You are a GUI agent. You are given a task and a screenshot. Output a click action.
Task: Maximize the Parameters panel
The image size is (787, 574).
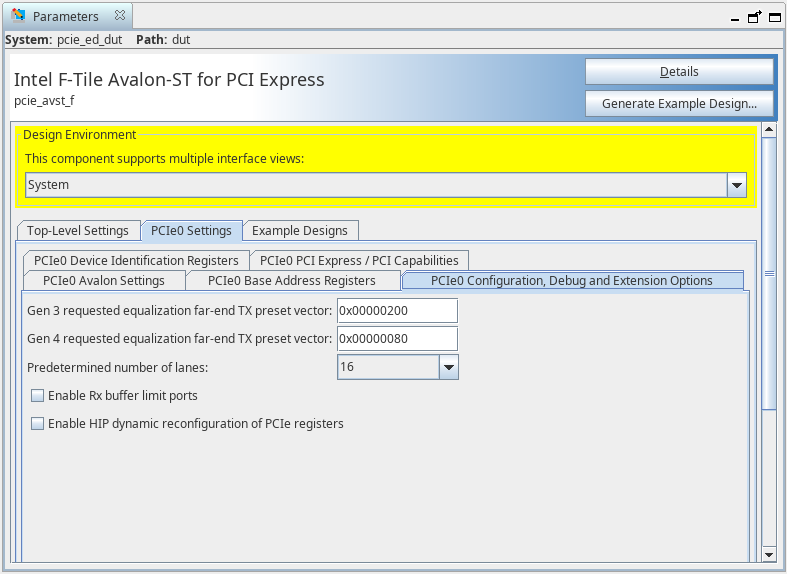[775, 18]
